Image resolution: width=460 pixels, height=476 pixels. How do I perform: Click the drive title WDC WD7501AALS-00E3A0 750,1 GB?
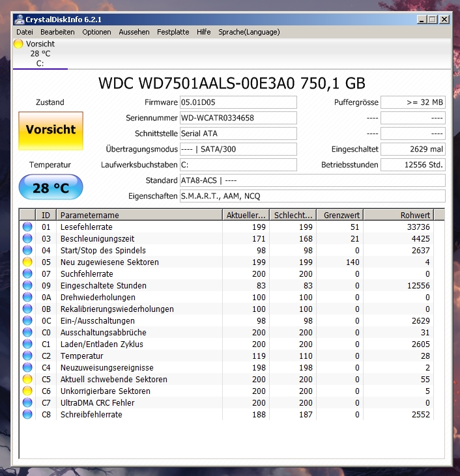point(232,83)
